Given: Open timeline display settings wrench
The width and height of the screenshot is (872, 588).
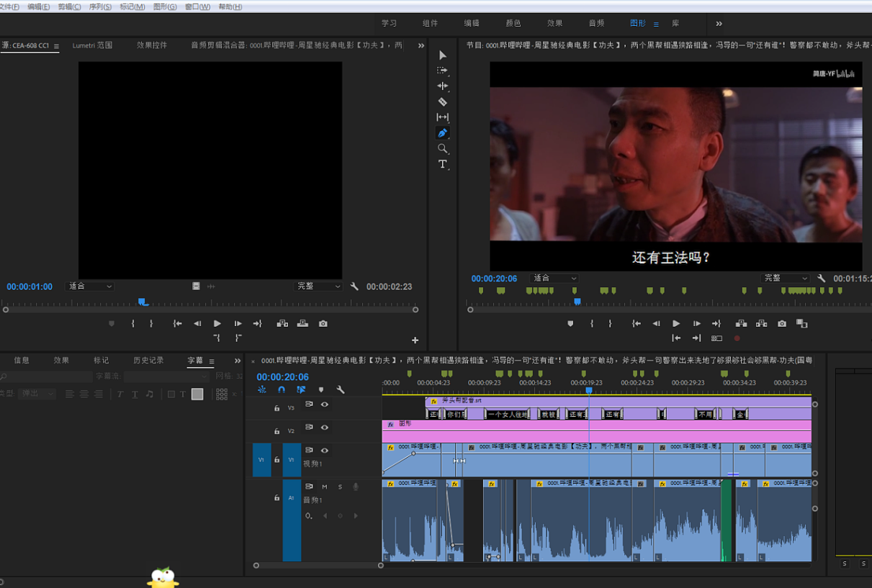Looking at the screenshot, I should [341, 390].
